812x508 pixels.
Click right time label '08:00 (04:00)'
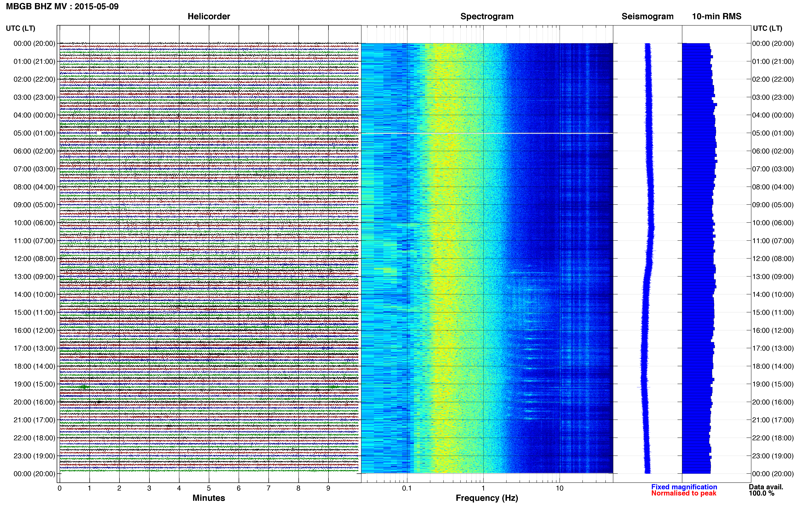pyautogui.click(x=773, y=187)
